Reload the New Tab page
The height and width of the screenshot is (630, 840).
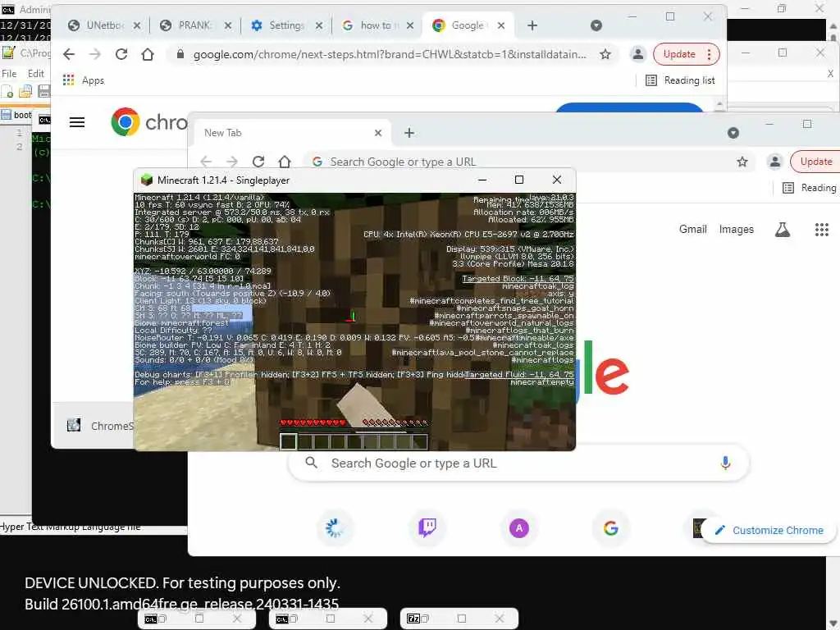pyautogui.click(x=258, y=162)
